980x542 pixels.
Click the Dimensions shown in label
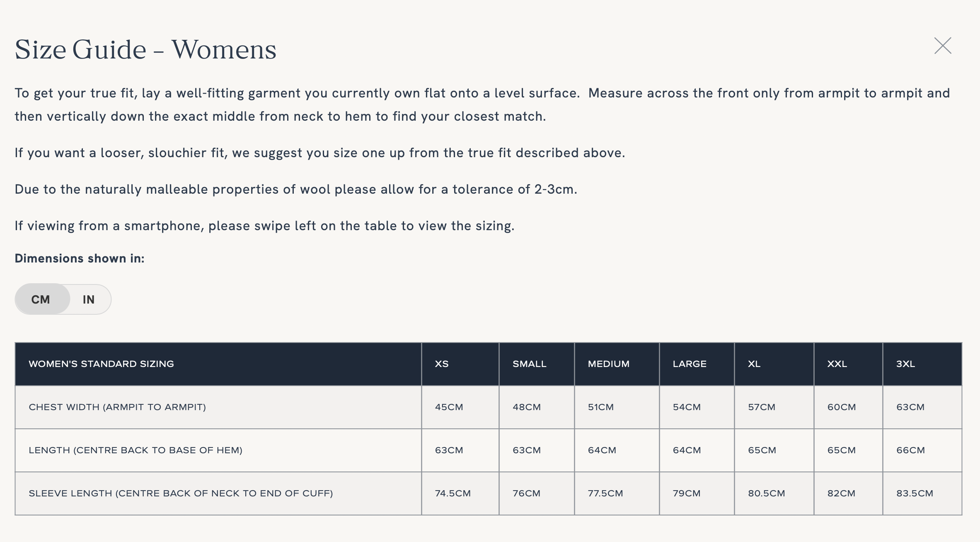[x=80, y=258]
